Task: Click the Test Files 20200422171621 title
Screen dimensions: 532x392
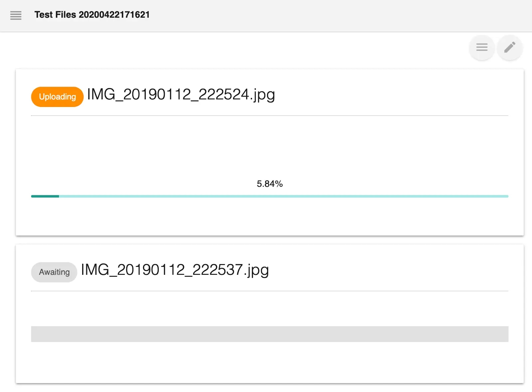Action: [92, 15]
